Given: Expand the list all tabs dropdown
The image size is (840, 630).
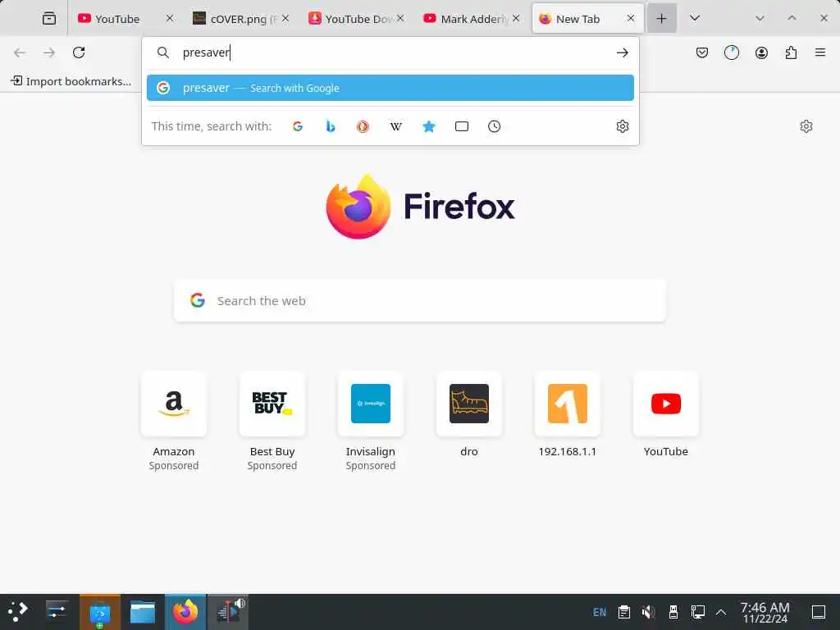Looking at the screenshot, I should [694, 18].
